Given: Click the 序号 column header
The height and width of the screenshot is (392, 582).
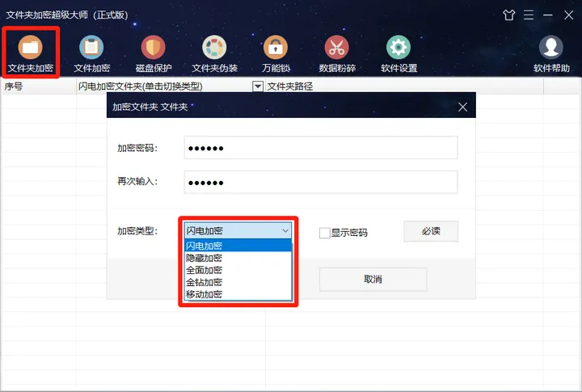Looking at the screenshot, I should [x=39, y=86].
